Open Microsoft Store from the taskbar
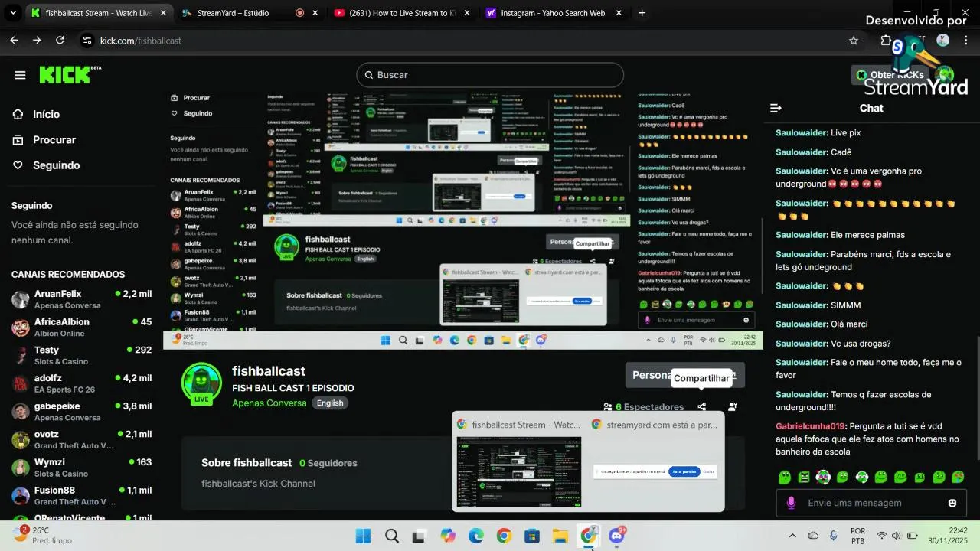The image size is (980, 551). tap(532, 536)
